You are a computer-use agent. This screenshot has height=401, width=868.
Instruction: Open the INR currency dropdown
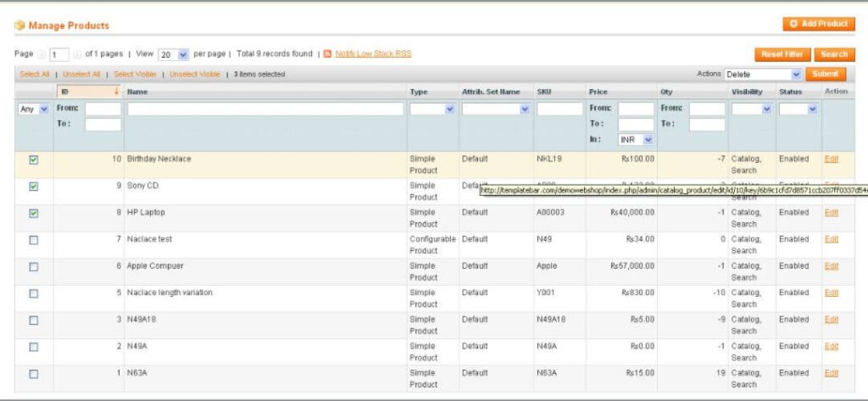click(636, 140)
